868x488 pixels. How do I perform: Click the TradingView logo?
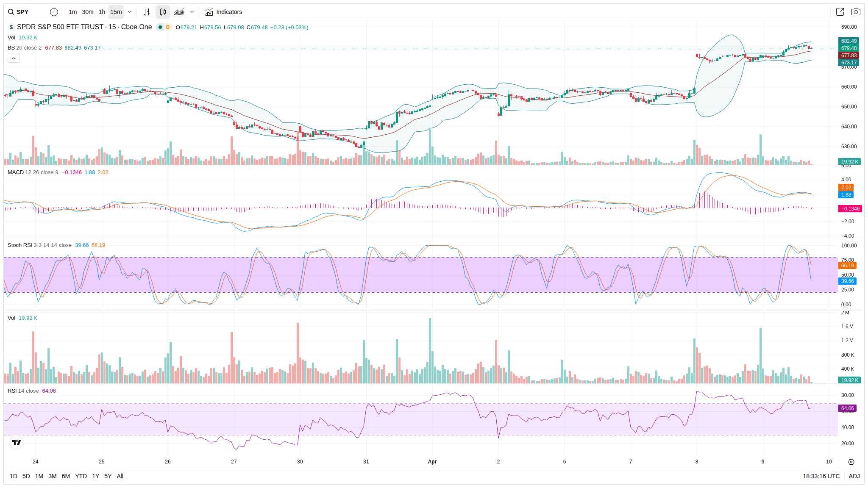tap(16, 442)
